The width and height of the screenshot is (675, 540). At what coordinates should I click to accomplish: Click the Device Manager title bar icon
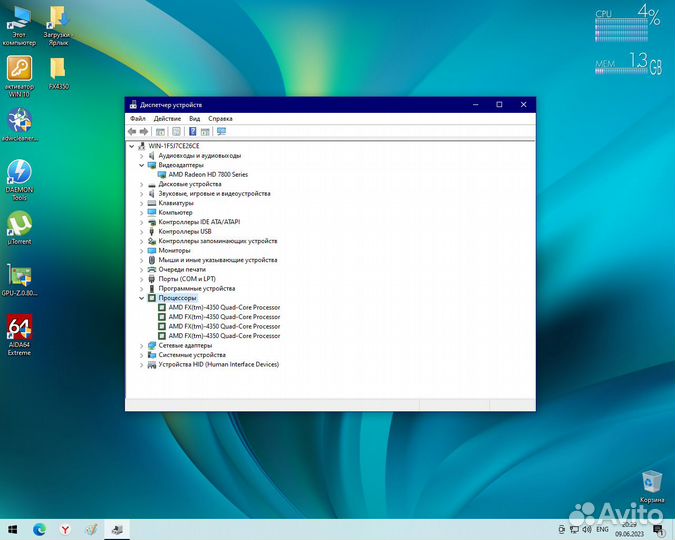[x=133, y=105]
